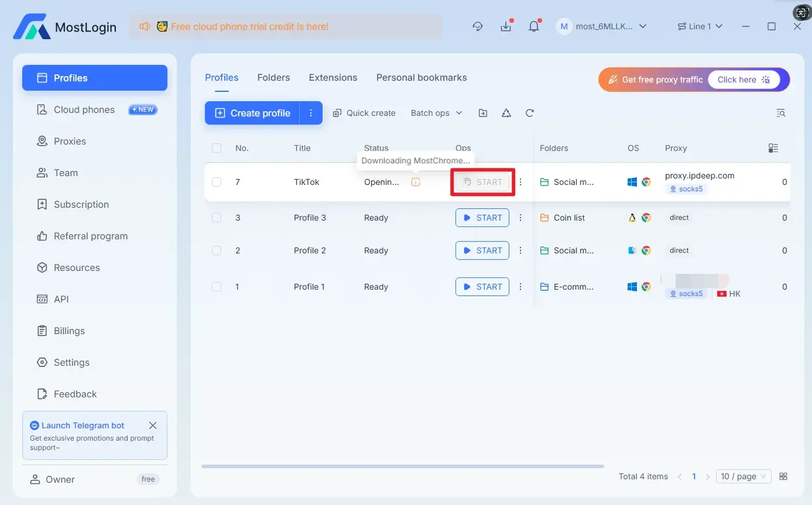Open the Line 1 selector dropdown
This screenshot has width=812, height=505.
700,26
